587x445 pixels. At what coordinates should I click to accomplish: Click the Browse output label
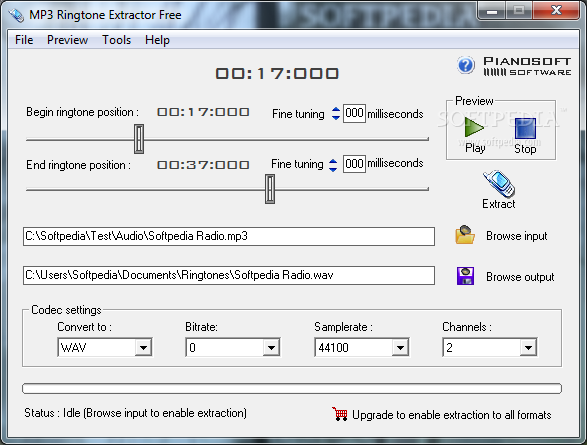(520, 277)
